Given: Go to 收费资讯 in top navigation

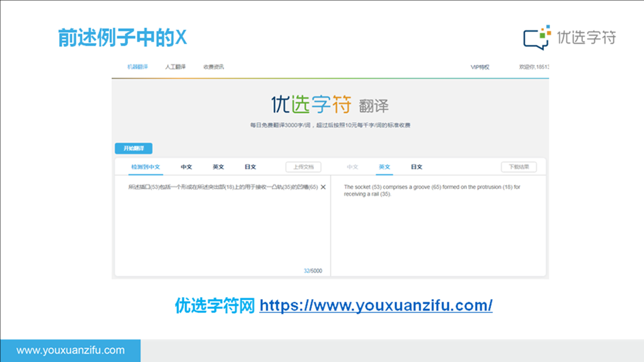Looking at the screenshot, I should 213,67.
